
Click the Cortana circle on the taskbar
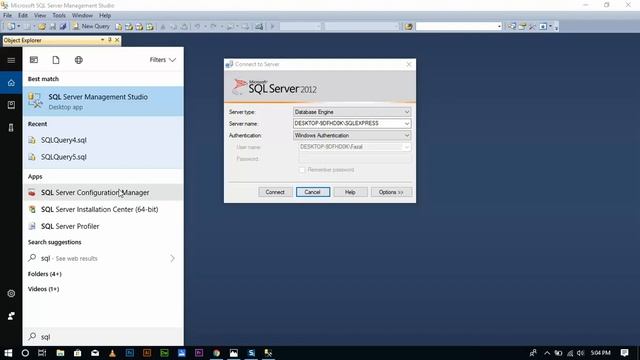point(25,353)
